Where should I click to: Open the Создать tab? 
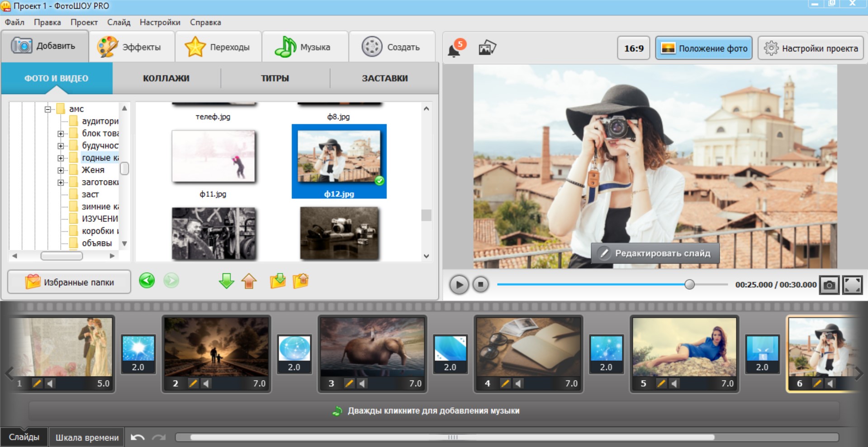[x=392, y=47]
